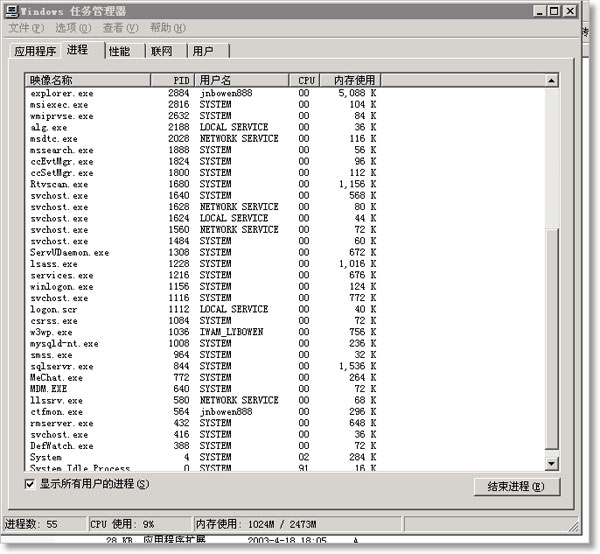The width and height of the screenshot is (600, 554).
Task: Select the wmiprvse.exe process
Action: tap(203, 116)
